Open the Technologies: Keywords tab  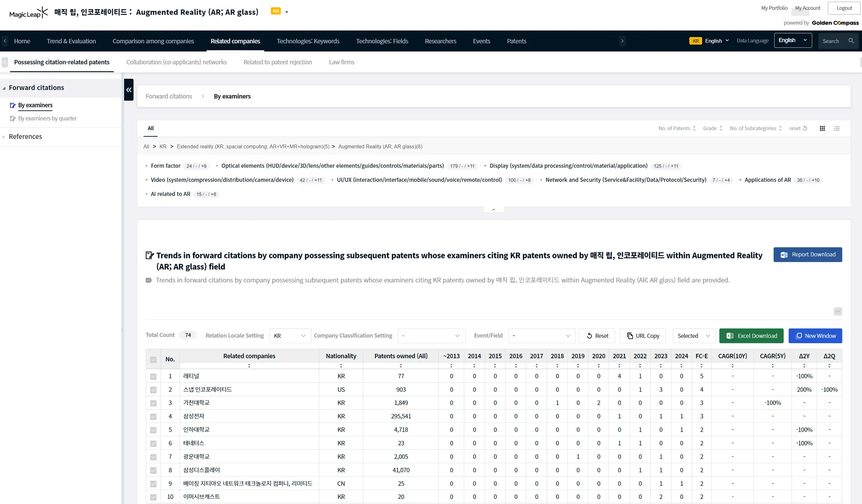(308, 41)
